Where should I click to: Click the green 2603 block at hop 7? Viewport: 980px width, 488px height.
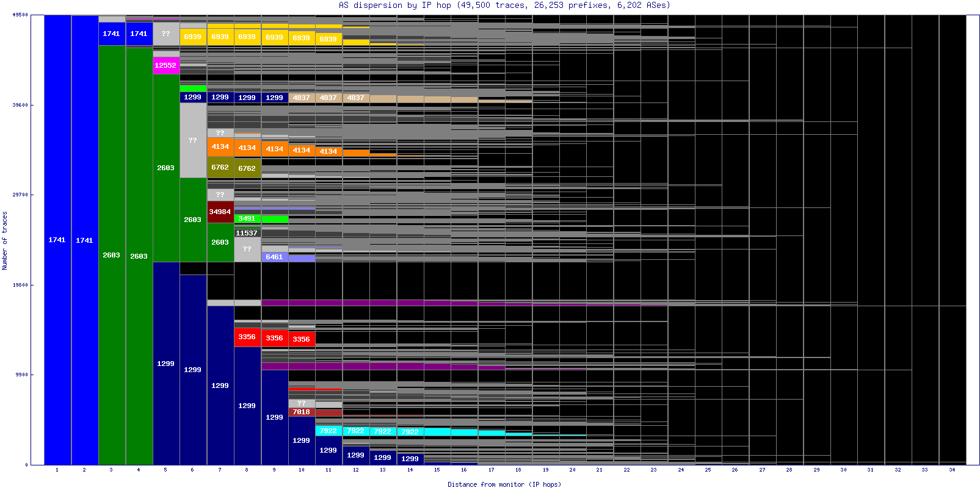click(x=220, y=242)
